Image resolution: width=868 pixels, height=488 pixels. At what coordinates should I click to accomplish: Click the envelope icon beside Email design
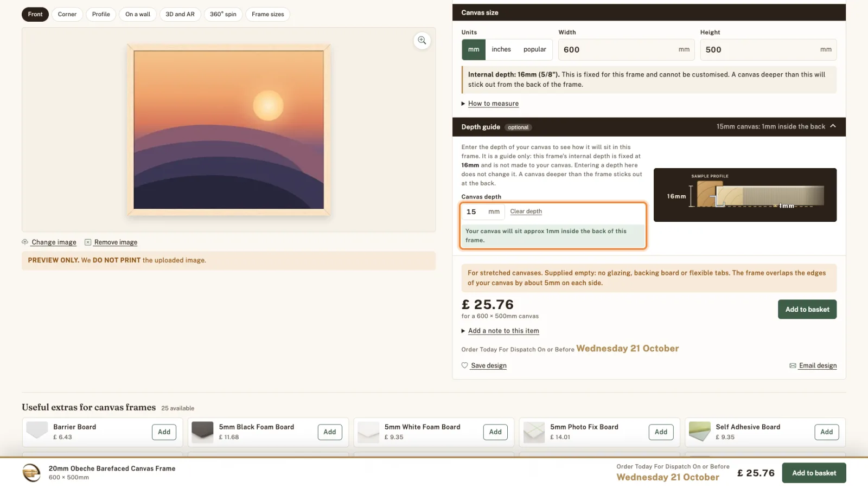coord(793,365)
